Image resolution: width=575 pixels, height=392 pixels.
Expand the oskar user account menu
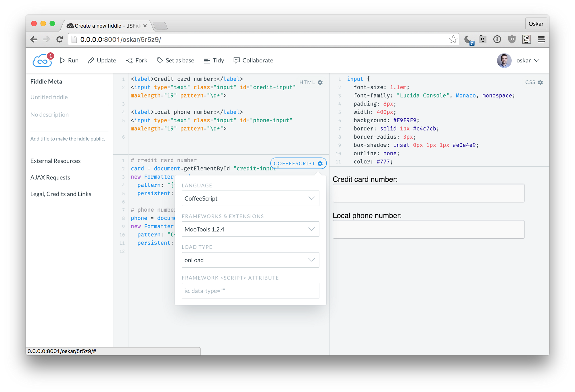coord(528,61)
